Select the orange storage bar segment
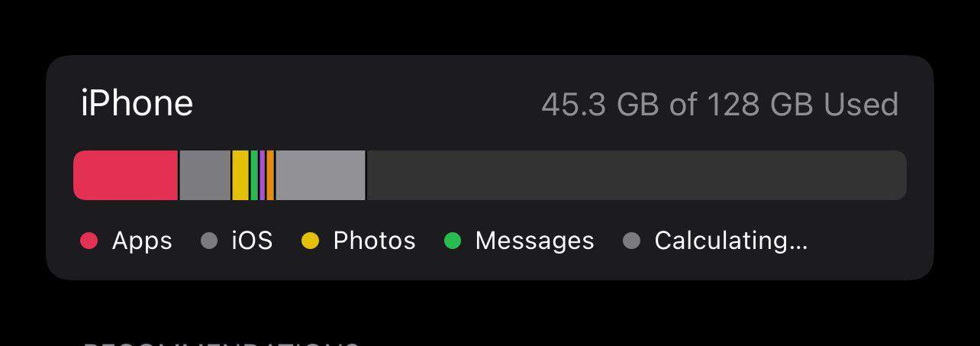The image size is (980, 346). coord(270,175)
